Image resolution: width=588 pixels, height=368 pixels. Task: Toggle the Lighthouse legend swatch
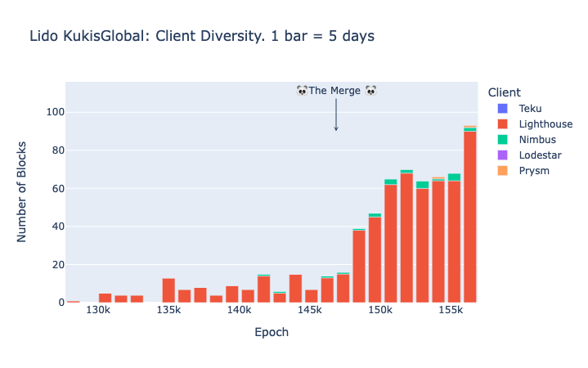click(502, 124)
